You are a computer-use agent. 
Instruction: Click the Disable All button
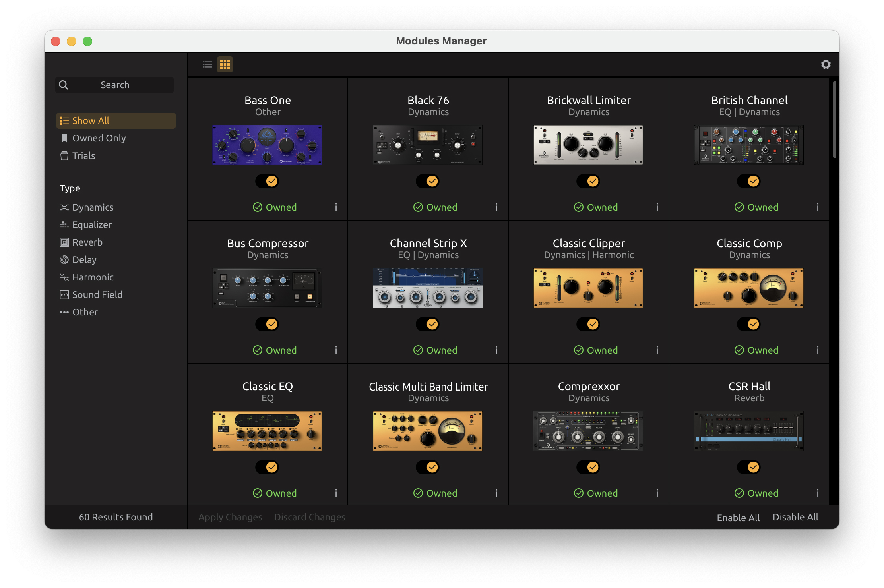point(795,517)
